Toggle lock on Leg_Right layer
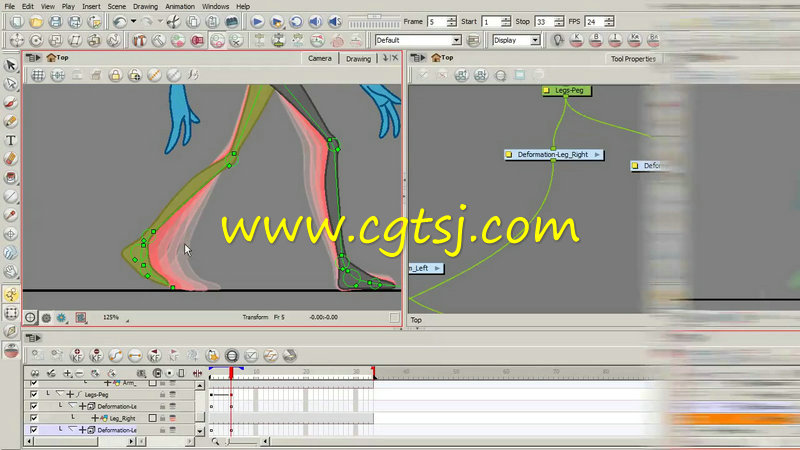Screen dimensions: 800x450 click(162, 418)
